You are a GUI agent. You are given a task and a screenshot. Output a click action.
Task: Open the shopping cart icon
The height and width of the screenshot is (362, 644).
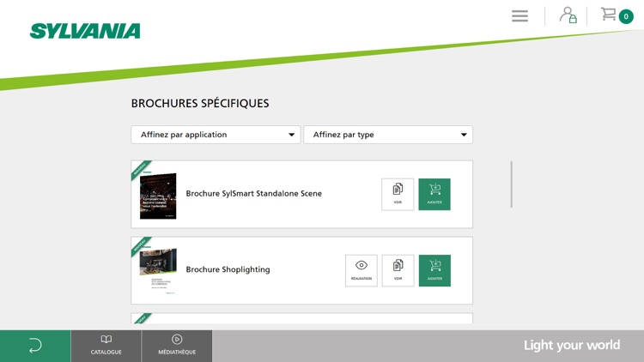(x=608, y=14)
